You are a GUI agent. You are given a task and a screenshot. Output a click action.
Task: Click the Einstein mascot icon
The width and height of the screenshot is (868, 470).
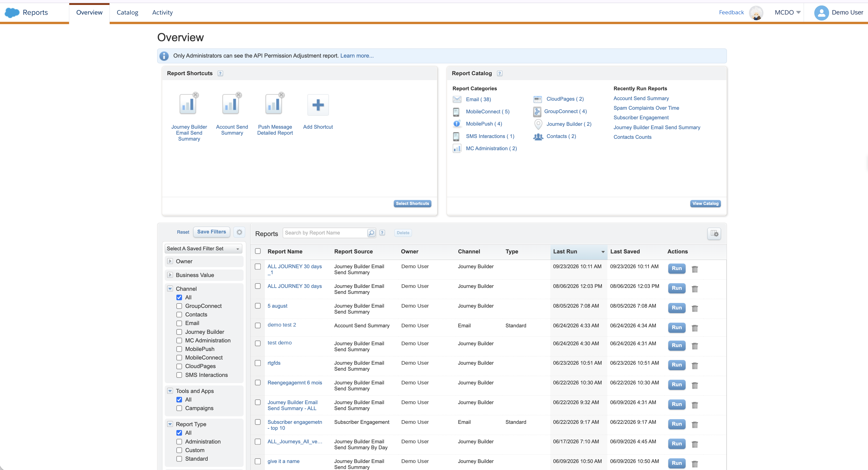pyautogui.click(x=756, y=13)
